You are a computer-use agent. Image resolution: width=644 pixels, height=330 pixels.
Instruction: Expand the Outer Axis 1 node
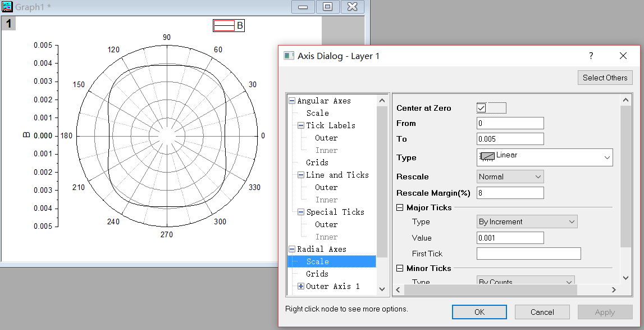click(301, 286)
